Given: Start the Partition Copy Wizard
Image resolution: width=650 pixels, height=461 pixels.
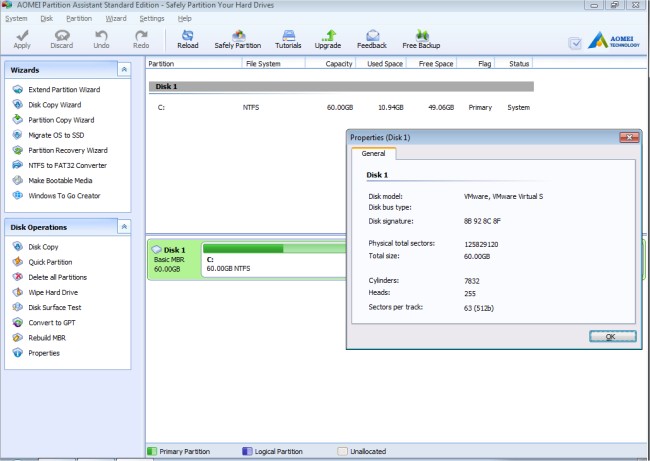Looking at the screenshot, I should coord(61,120).
